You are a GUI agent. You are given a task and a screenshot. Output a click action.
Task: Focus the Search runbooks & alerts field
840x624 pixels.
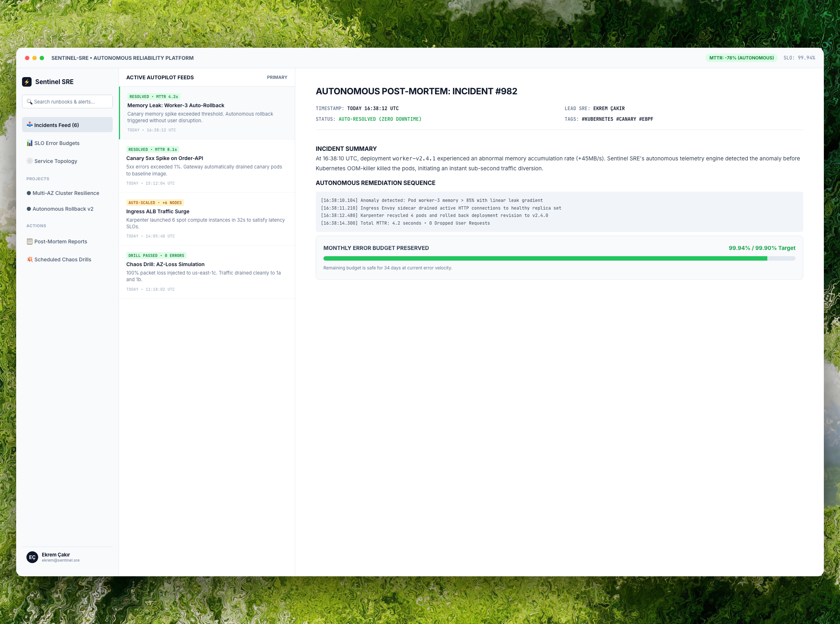pyautogui.click(x=67, y=102)
